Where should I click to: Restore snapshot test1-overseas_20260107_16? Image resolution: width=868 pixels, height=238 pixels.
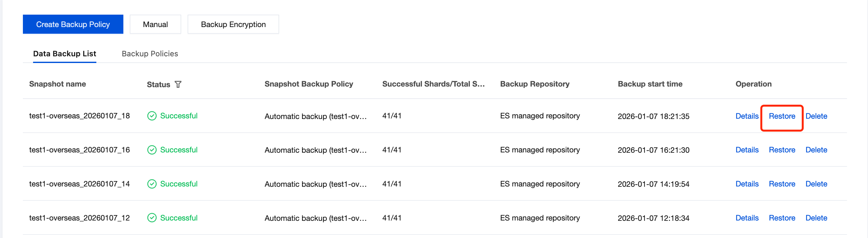(782, 150)
